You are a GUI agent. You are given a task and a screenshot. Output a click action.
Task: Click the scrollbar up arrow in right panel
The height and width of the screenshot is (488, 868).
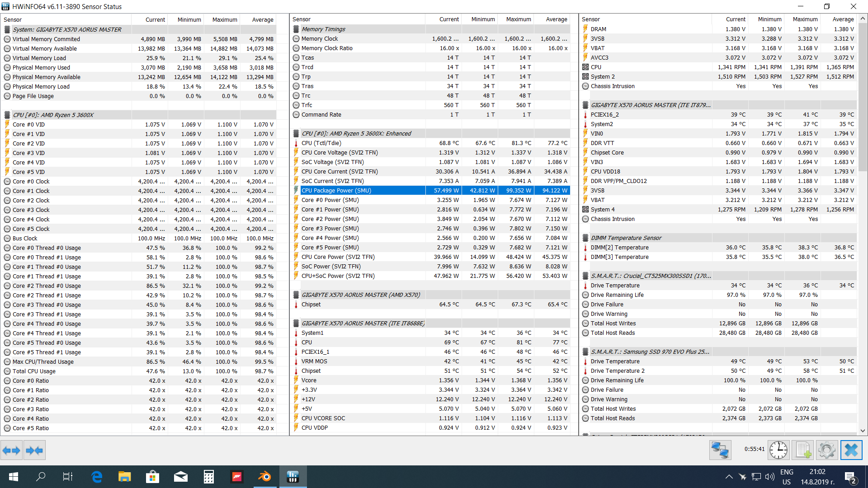tap(863, 19)
